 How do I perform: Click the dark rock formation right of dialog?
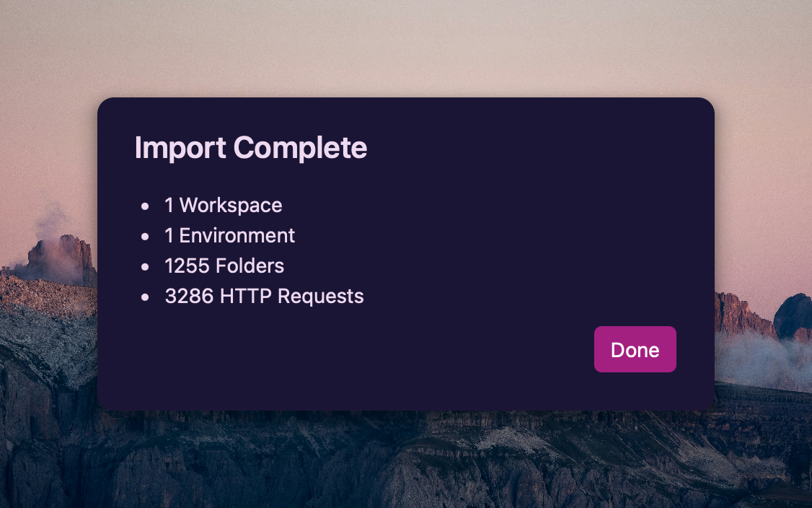(793, 315)
